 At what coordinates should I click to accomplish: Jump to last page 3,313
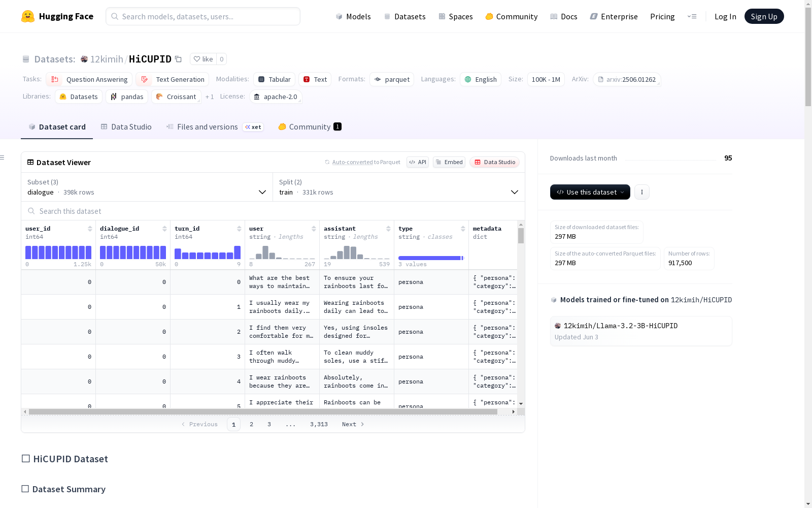pyautogui.click(x=319, y=424)
